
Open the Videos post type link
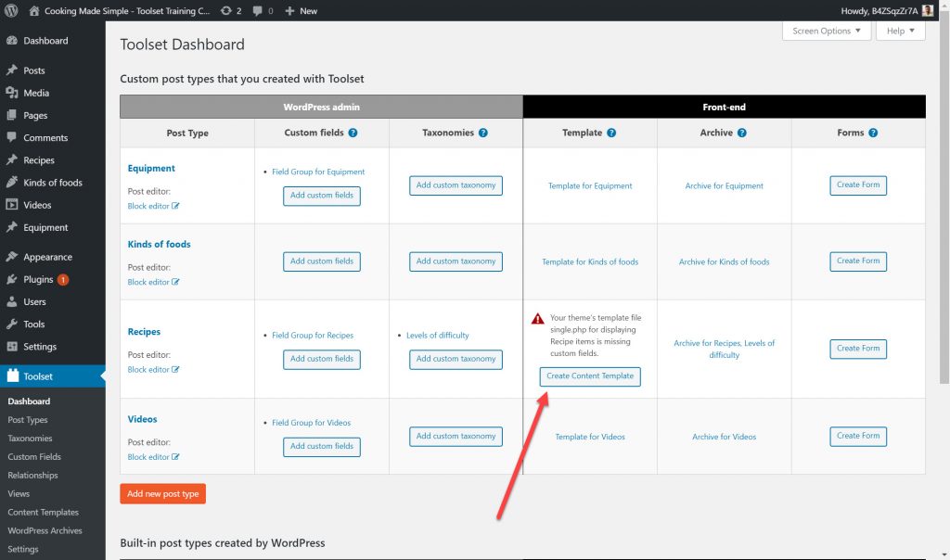[142, 419]
